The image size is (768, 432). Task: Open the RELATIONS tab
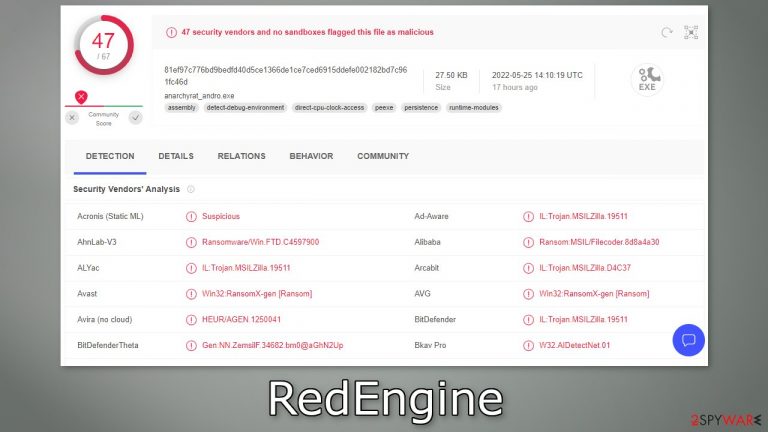point(241,156)
